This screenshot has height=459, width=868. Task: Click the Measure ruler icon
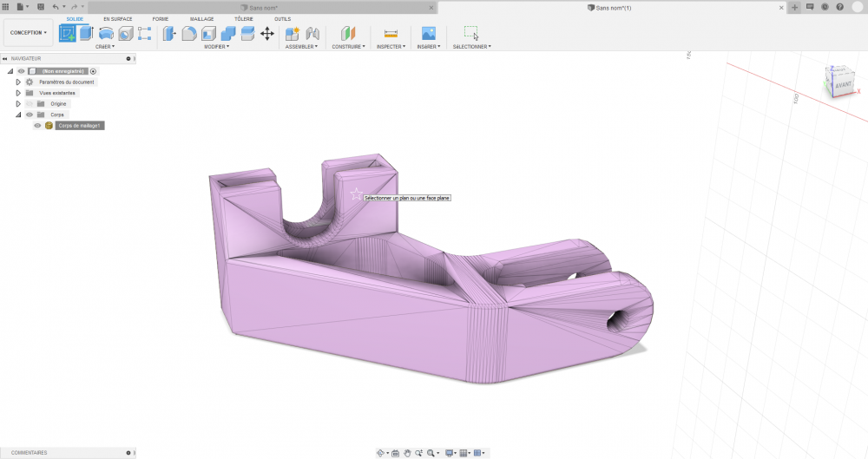[390, 34]
